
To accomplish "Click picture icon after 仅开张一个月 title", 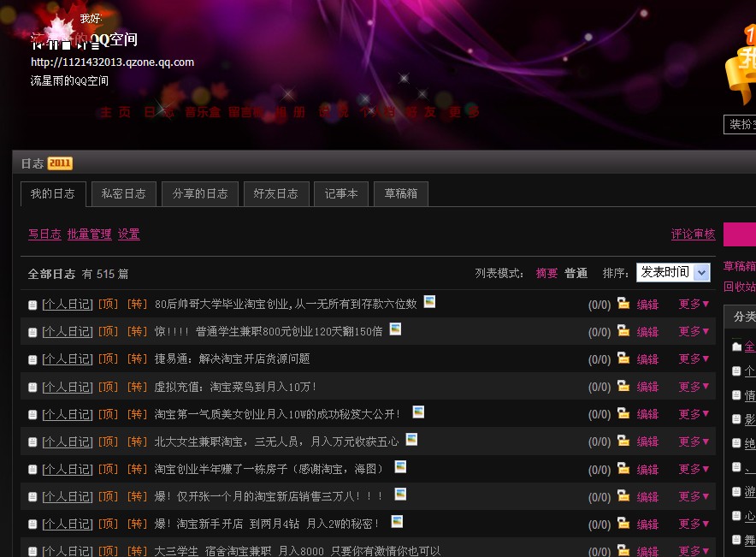I will (400, 495).
